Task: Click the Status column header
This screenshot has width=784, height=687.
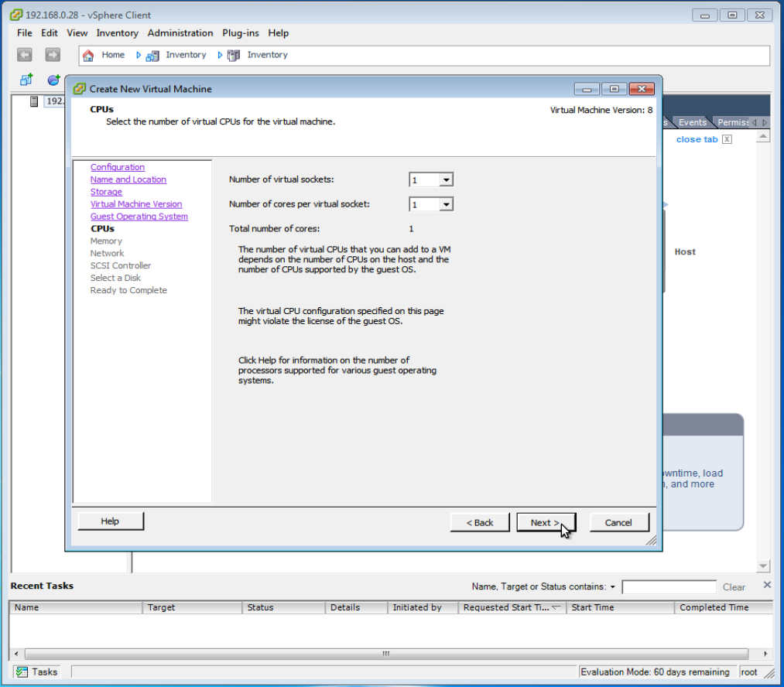Action: tap(283, 607)
